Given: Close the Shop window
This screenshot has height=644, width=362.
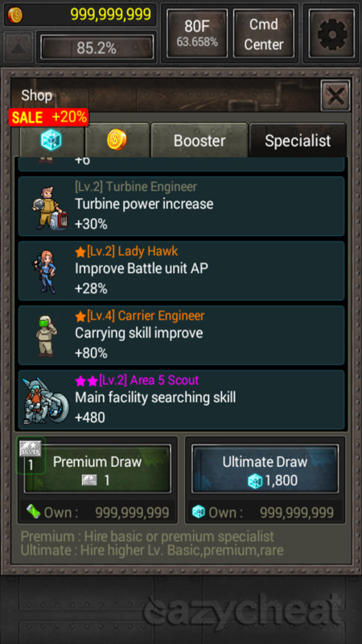Looking at the screenshot, I should tap(335, 96).
